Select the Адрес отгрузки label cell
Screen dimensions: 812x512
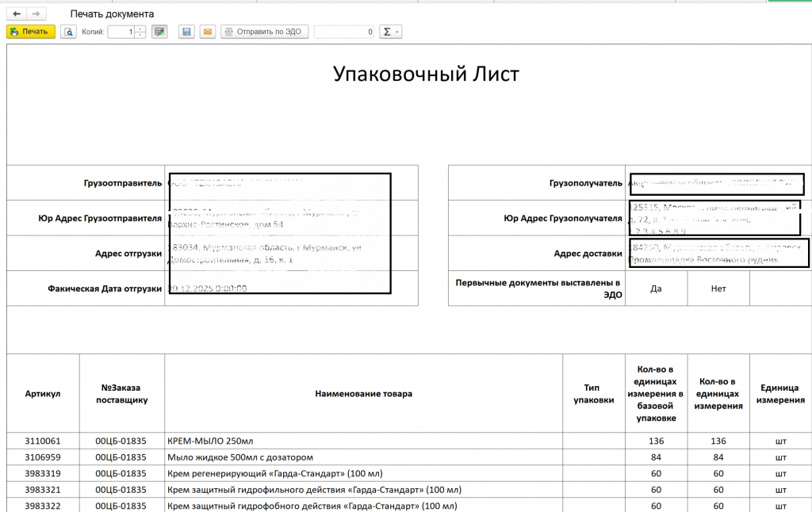[x=86, y=253]
